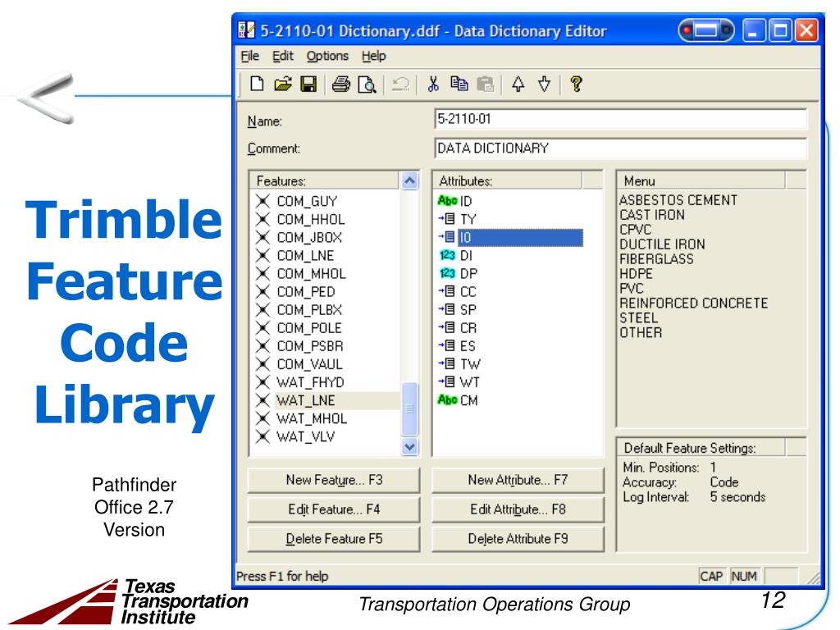Select the WT attribute
This screenshot has height=630, width=840.
470,382
